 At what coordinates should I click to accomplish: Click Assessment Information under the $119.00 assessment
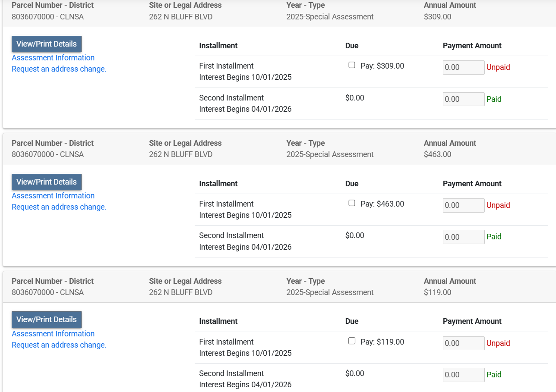53,334
